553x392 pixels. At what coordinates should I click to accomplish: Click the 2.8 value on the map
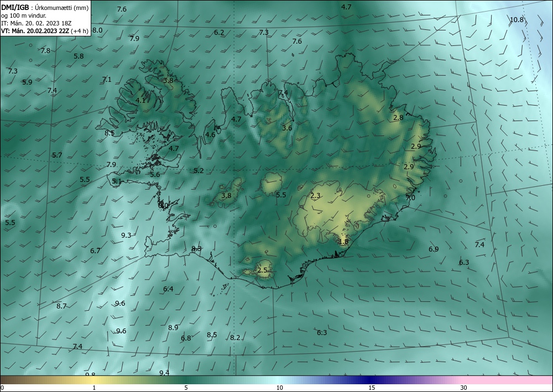coord(398,118)
